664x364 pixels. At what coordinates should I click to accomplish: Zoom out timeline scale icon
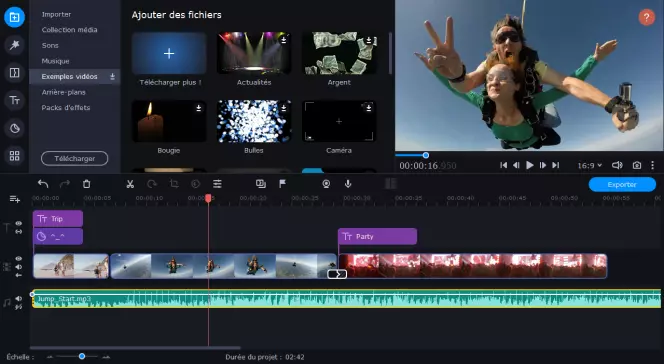coord(50,357)
